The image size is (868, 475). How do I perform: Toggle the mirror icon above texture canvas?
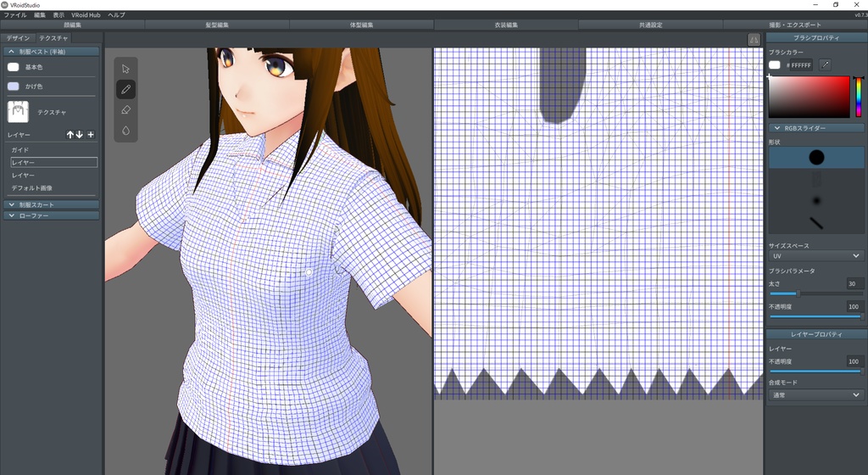pos(754,39)
